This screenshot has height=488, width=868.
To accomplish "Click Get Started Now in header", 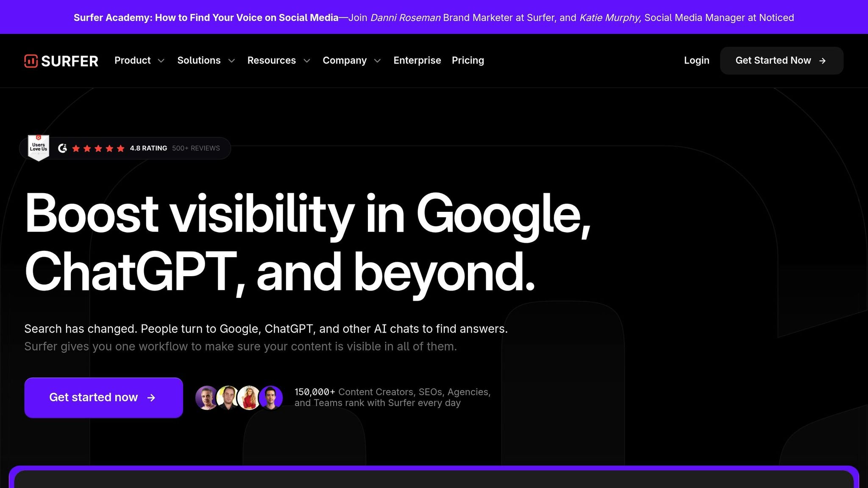I will click(782, 61).
